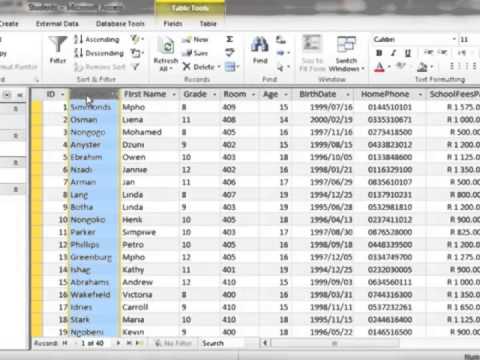Click Switch Windows icon
This screenshot has height=360, width=480.
346,45
